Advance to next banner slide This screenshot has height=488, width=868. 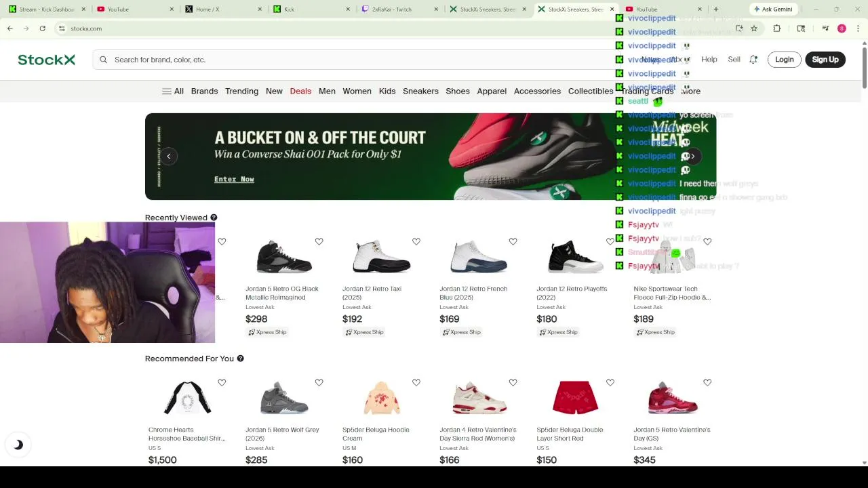point(692,157)
